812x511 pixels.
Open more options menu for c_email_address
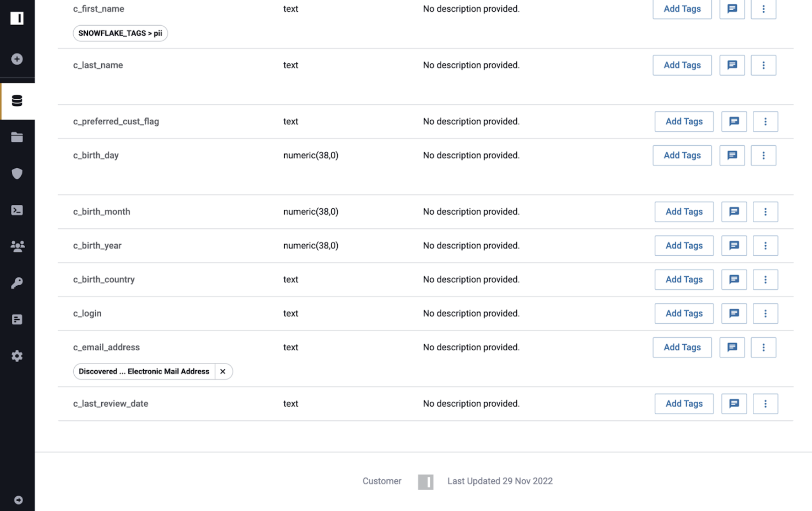(763, 347)
